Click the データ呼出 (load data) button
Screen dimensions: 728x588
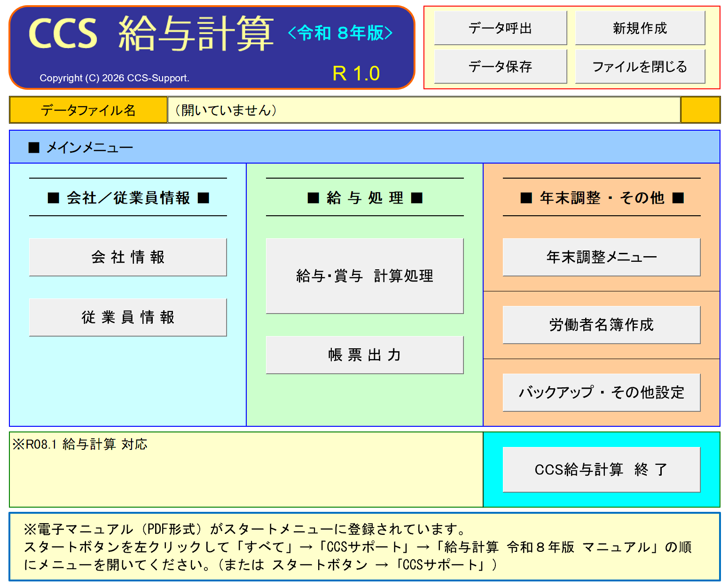[500, 28]
